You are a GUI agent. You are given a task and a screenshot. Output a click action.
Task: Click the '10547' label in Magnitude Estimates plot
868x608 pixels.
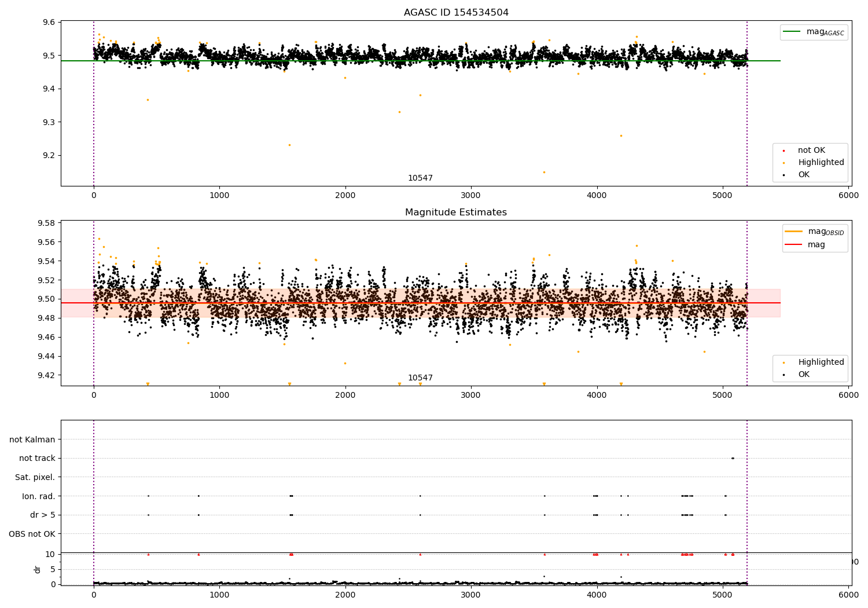(420, 378)
